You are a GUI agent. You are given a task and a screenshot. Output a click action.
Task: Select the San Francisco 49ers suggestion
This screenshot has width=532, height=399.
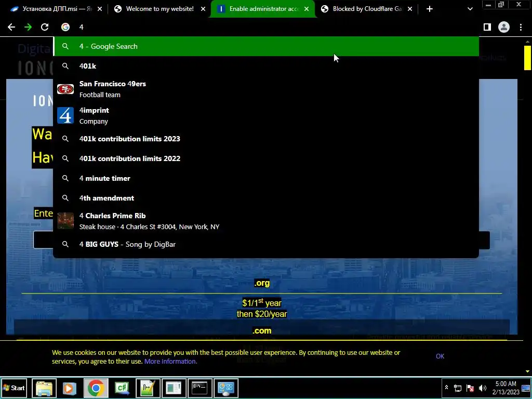click(x=267, y=89)
